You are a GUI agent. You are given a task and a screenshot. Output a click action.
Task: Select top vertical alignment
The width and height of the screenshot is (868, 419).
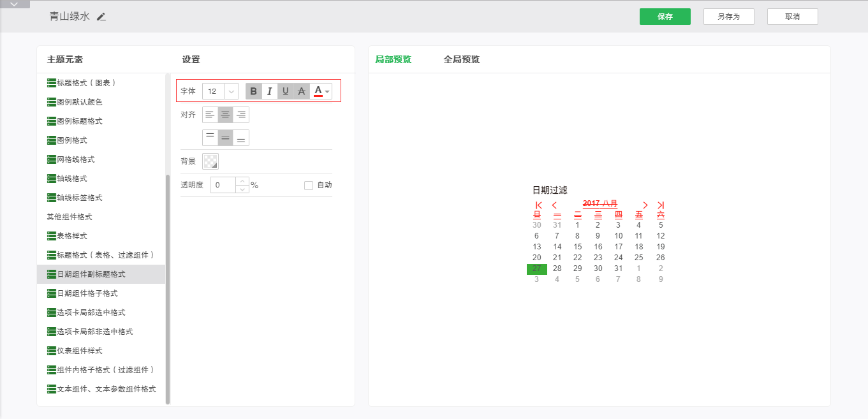210,138
